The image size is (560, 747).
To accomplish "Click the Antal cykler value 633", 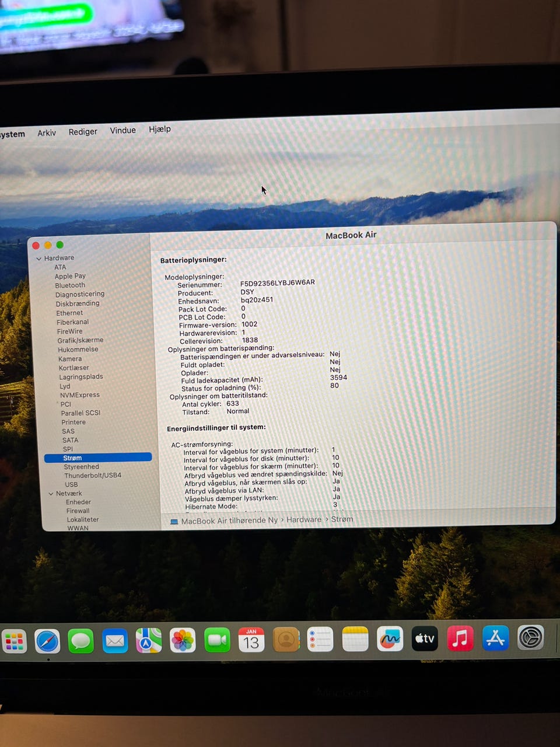I will 233,403.
